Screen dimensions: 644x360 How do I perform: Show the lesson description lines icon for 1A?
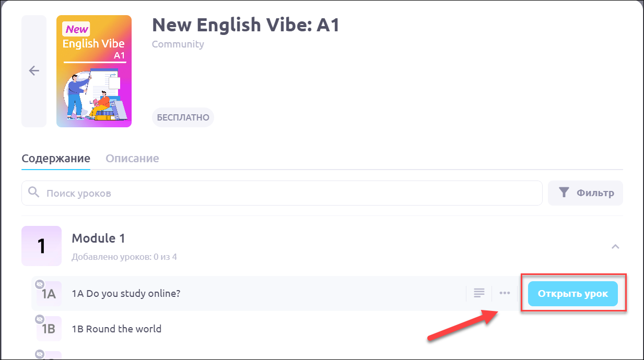click(479, 293)
